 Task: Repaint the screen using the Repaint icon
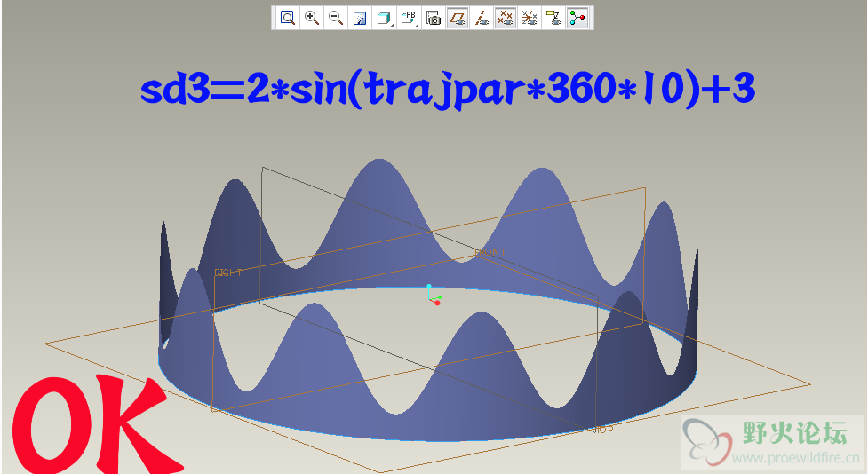360,18
